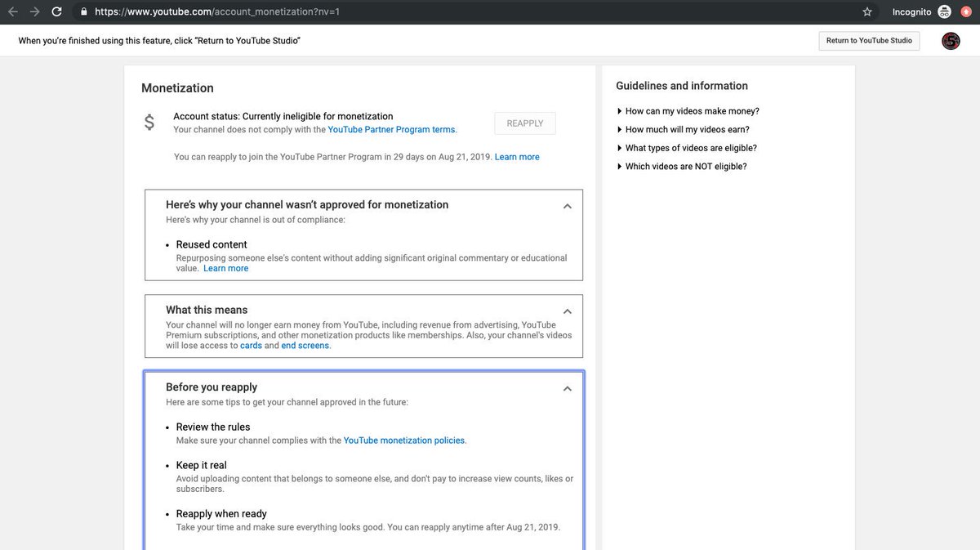Collapse the why channel wasn't approved section
Image resolution: width=980 pixels, height=550 pixels.
coord(568,207)
